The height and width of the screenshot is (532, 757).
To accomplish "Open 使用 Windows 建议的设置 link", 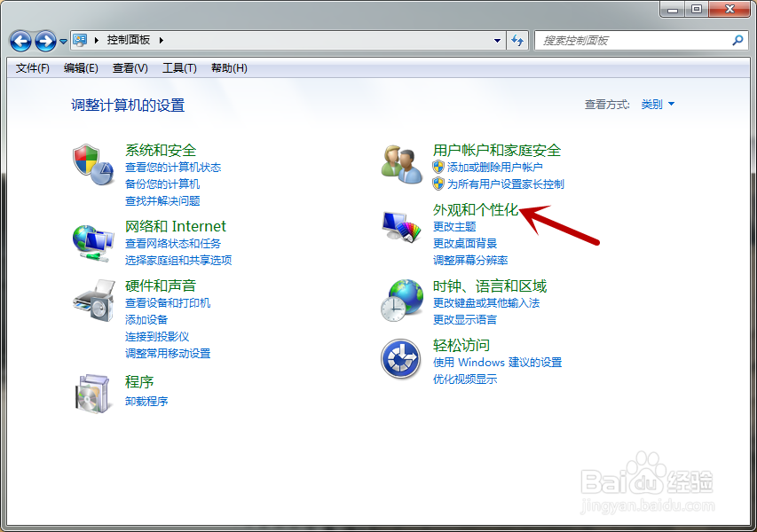I will tap(497, 363).
